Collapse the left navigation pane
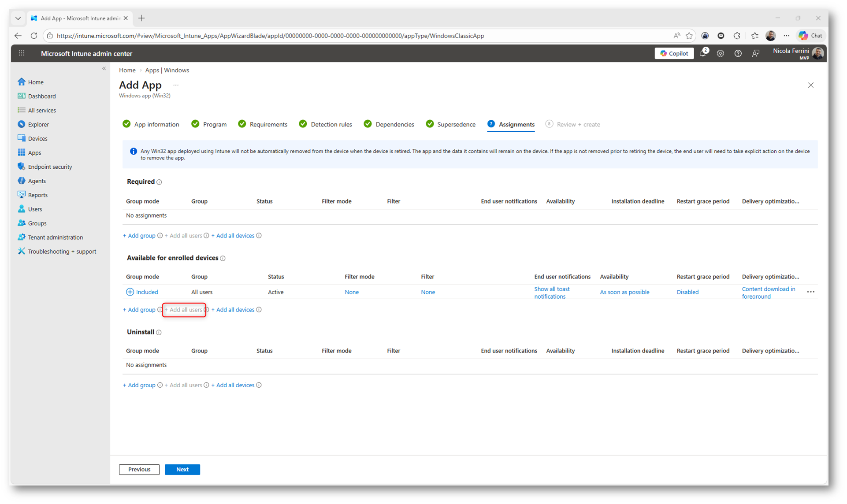 click(x=104, y=69)
